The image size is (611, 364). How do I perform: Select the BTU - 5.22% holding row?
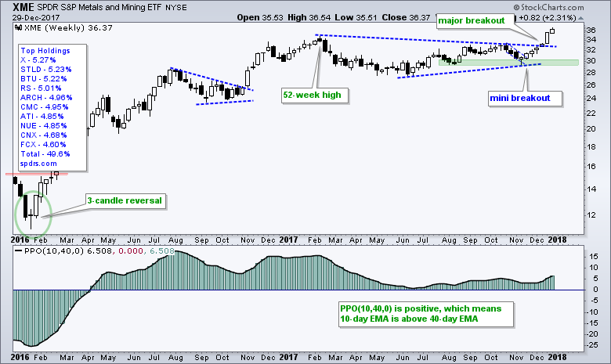click(x=44, y=78)
